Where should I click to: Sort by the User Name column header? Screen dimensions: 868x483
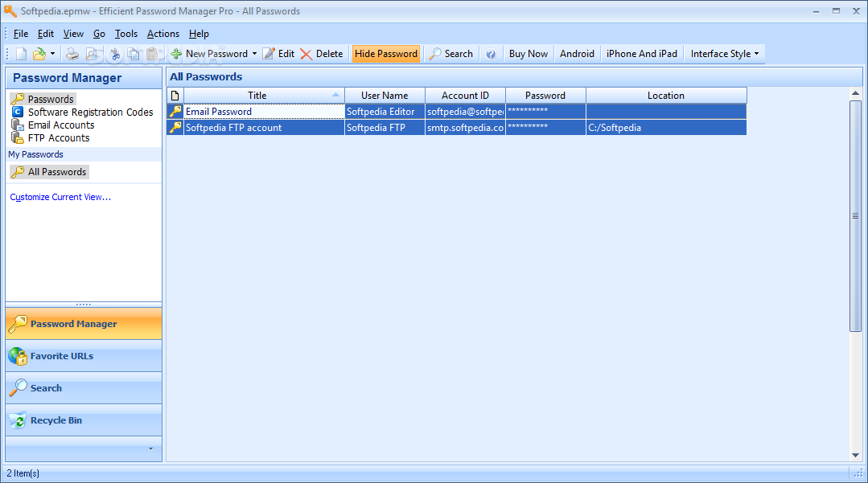385,95
